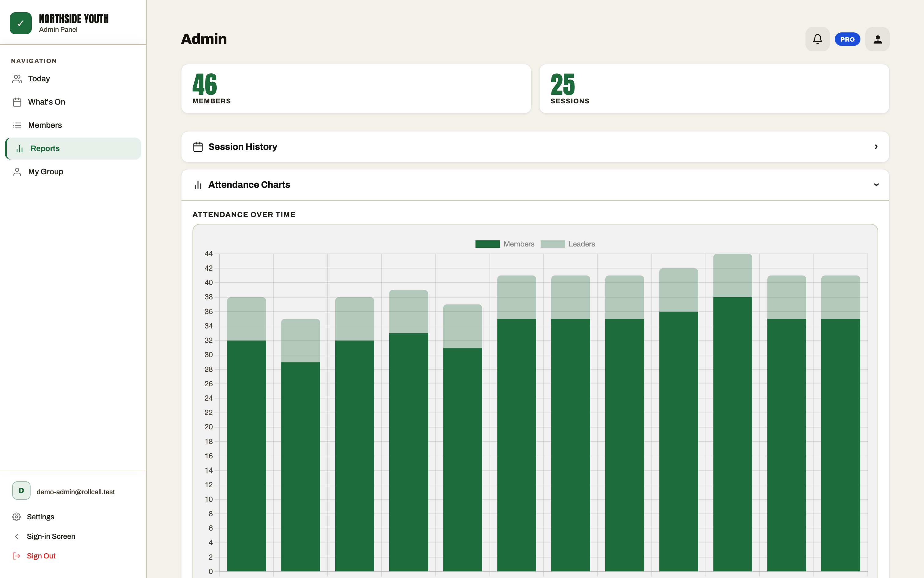Viewport: 924px width, 578px height.
Task: Open My Group
Action: (x=73, y=172)
